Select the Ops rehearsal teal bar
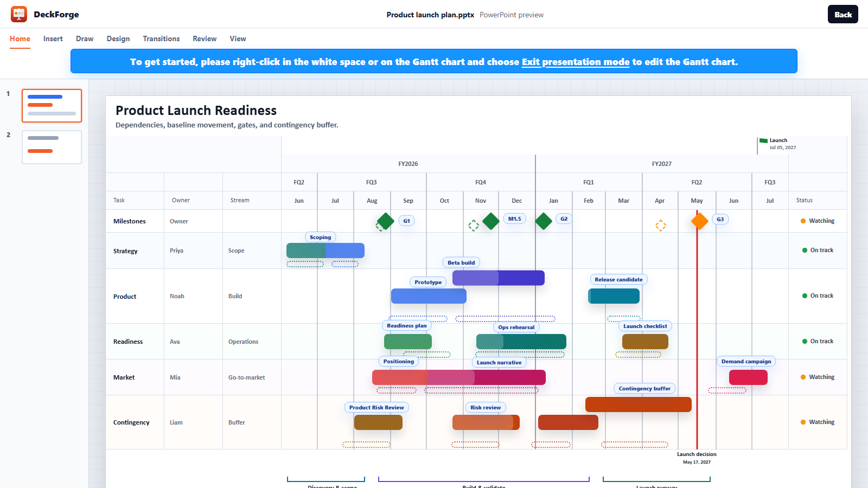Image resolution: width=868 pixels, height=488 pixels. click(521, 342)
